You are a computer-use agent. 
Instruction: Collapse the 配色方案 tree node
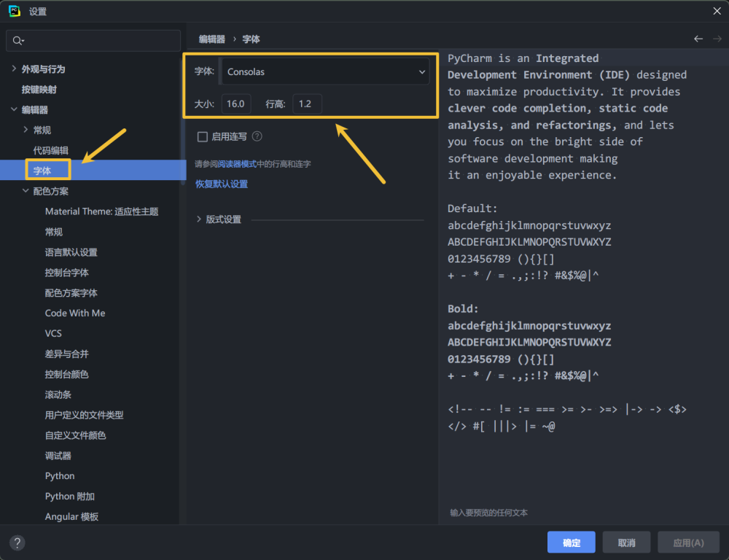click(x=26, y=191)
